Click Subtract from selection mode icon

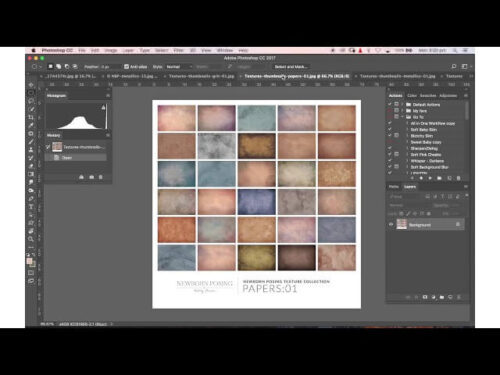tap(67, 67)
